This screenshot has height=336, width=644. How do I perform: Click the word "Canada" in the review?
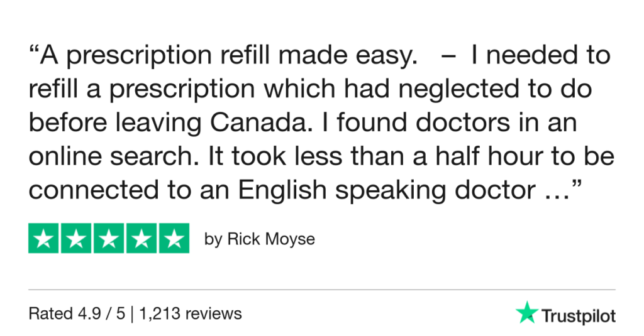(255, 124)
